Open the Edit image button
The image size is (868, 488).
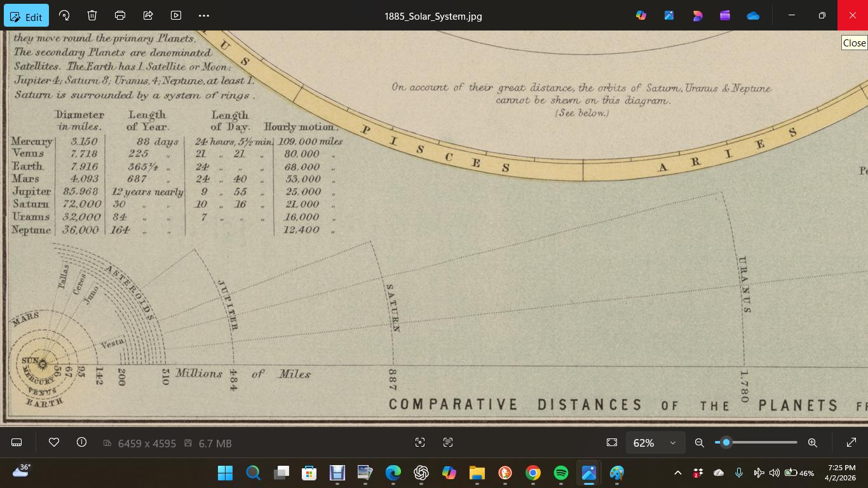coord(26,16)
